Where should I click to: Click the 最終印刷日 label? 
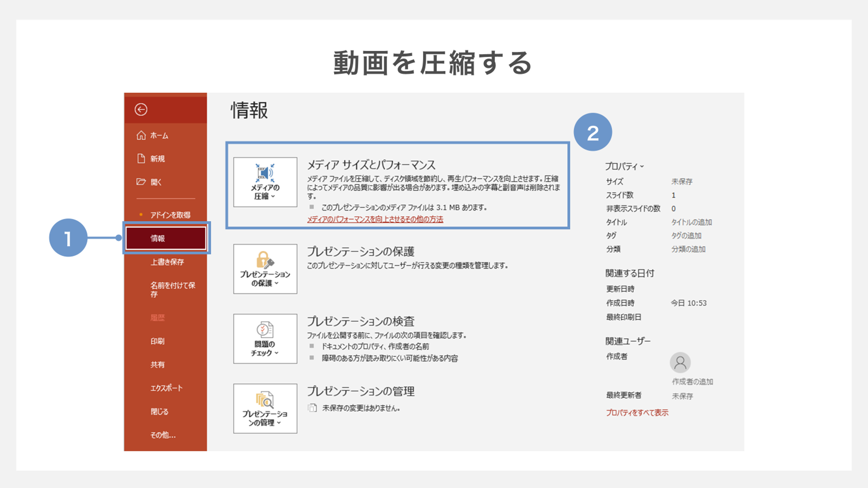(623, 318)
